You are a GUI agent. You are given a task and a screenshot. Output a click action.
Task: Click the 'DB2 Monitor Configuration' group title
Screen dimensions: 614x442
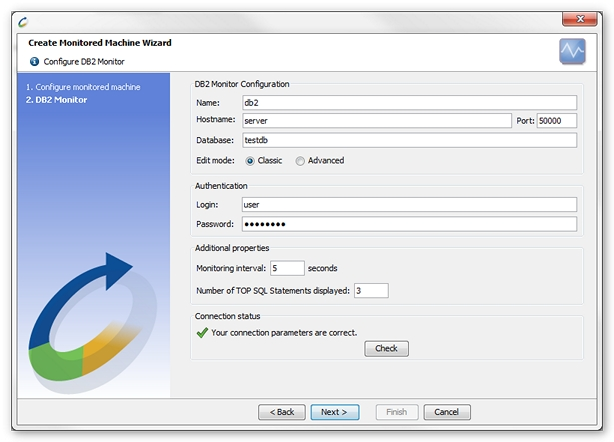[x=242, y=84]
